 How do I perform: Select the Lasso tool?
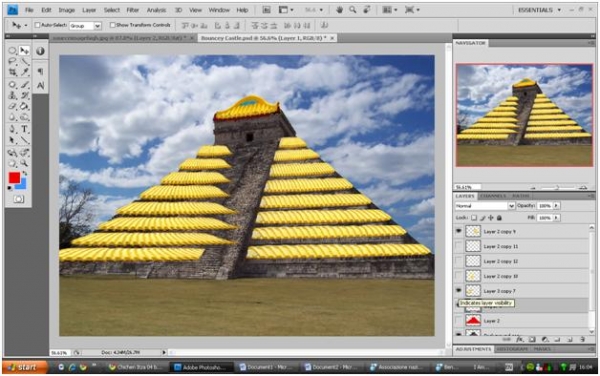coord(12,61)
